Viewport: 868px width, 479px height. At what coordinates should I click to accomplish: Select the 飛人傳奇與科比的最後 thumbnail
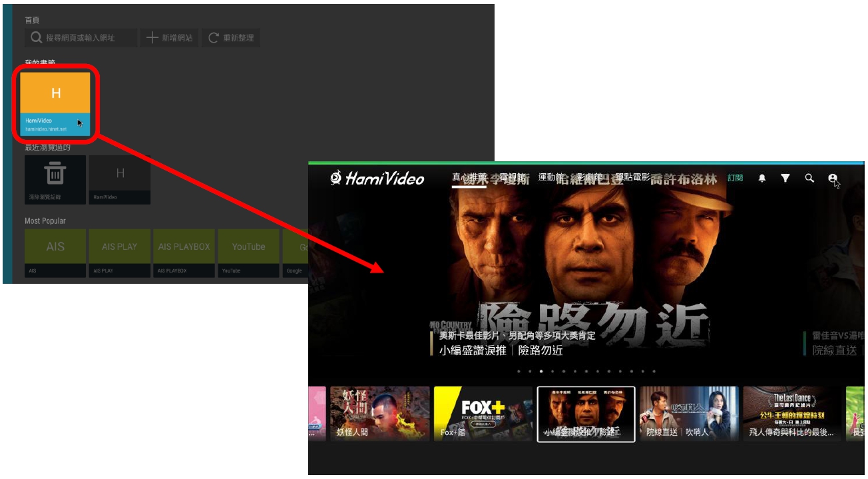point(792,414)
